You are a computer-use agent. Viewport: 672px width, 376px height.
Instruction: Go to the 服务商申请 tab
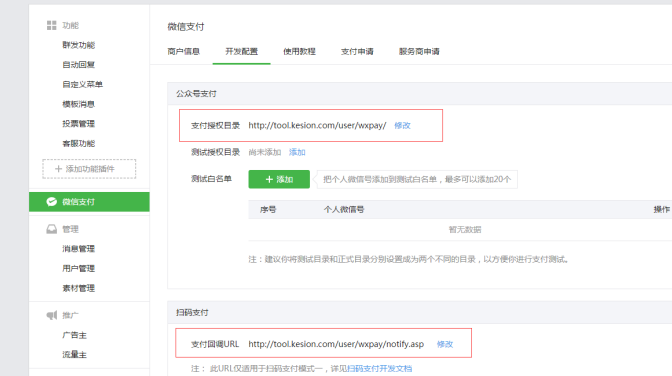[x=419, y=51]
